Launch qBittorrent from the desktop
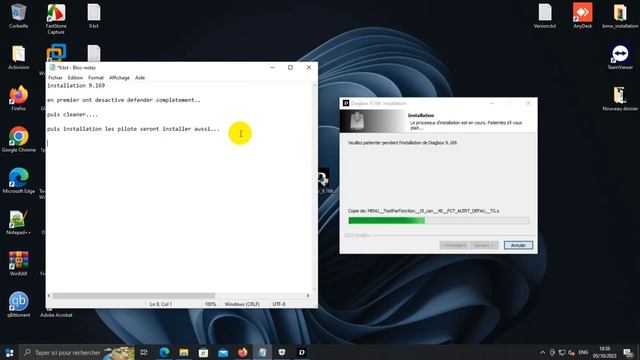The image size is (640, 360). [18, 304]
